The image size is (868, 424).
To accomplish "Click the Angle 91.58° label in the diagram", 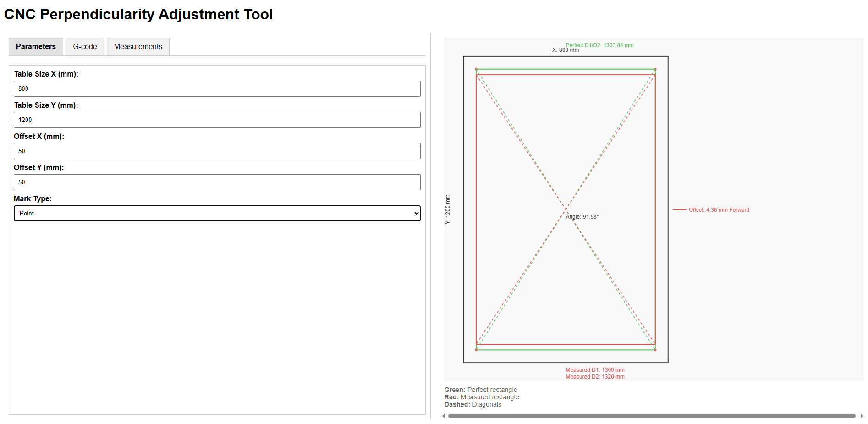I will 582,217.
